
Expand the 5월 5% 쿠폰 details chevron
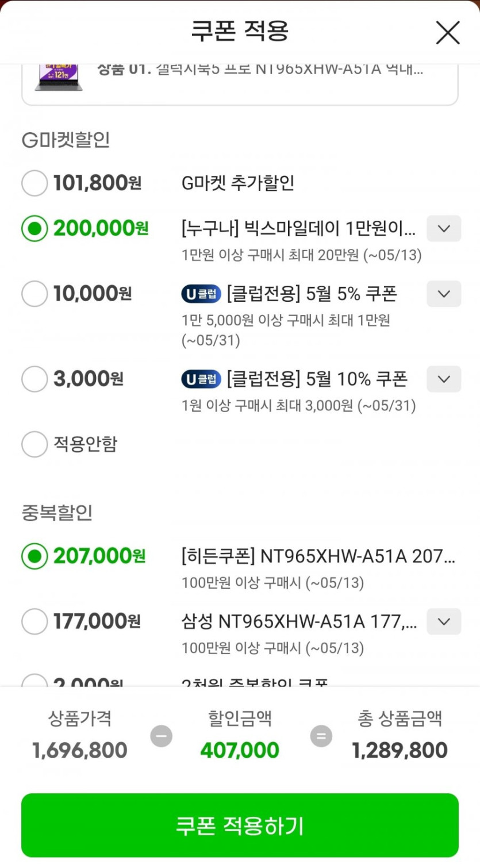point(443,294)
